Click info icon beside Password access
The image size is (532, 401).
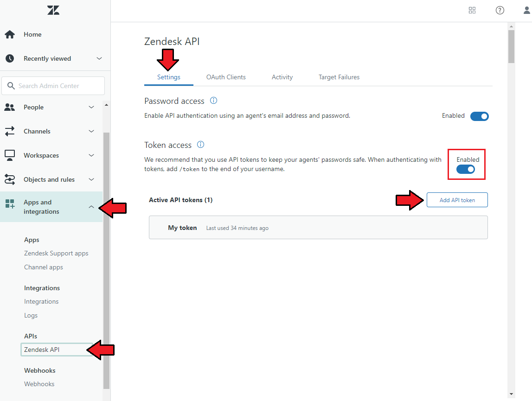213,101
